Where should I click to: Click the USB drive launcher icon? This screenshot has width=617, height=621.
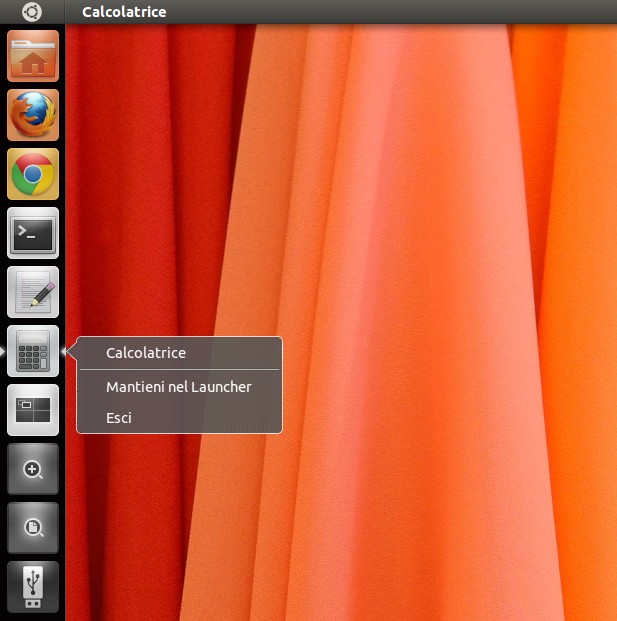click(x=33, y=587)
